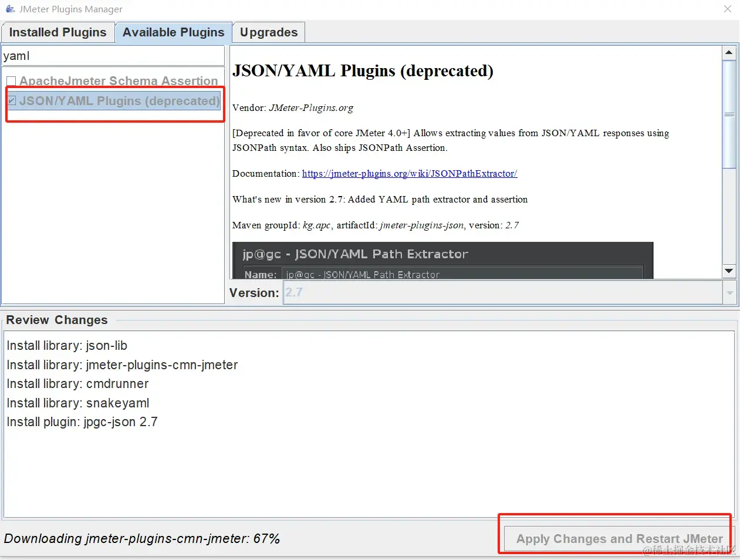Switch to the Installed Plugins tab
Viewport: 740px width, 560px height.
pyautogui.click(x=58, y=32)
